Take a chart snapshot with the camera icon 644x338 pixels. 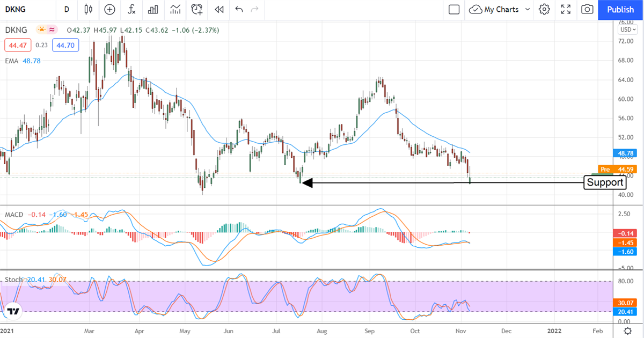point(588,9)
